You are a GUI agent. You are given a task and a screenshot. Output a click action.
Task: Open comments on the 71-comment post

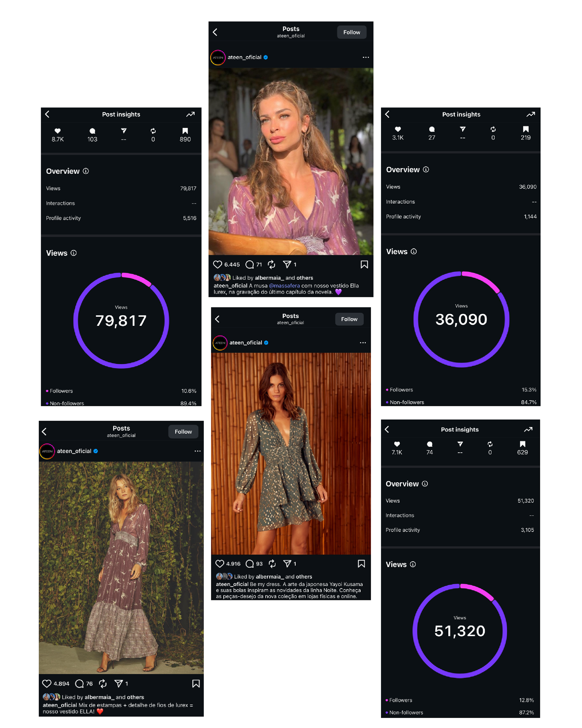click(x=250, y=265)
